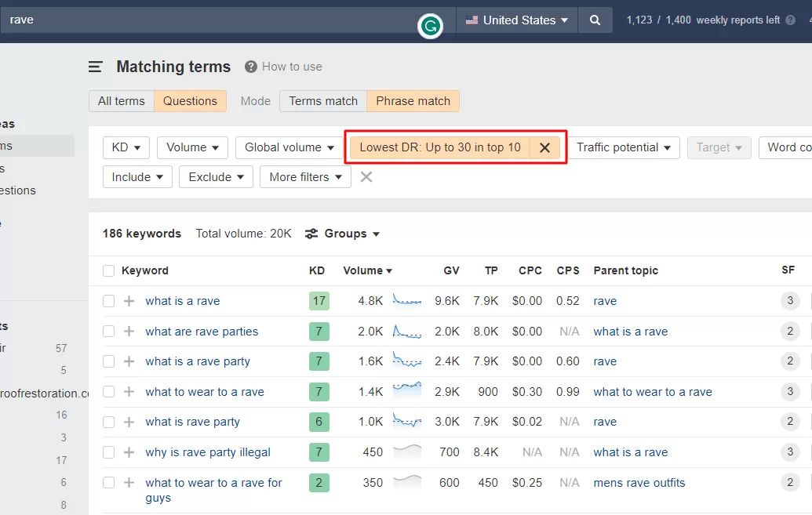
Task: Tick the checkbox for 'what to wear to a rave'
Action: tap(109, 392)
